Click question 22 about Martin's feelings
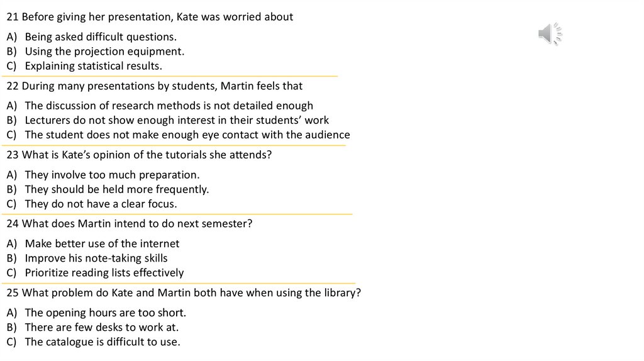 tap(155, 86)
